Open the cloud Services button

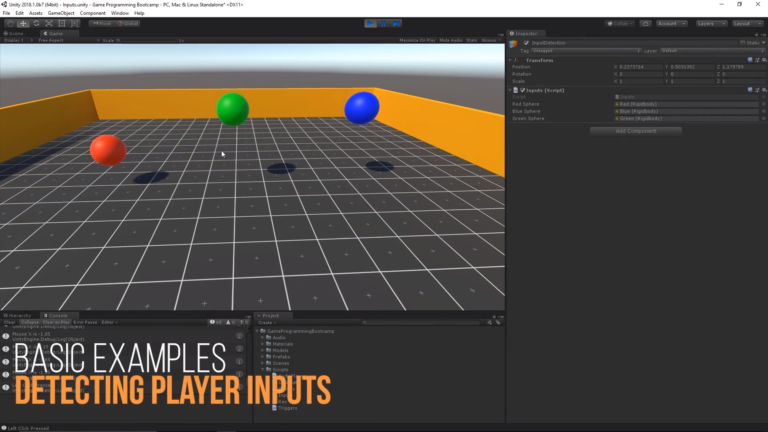click(646, 24)
